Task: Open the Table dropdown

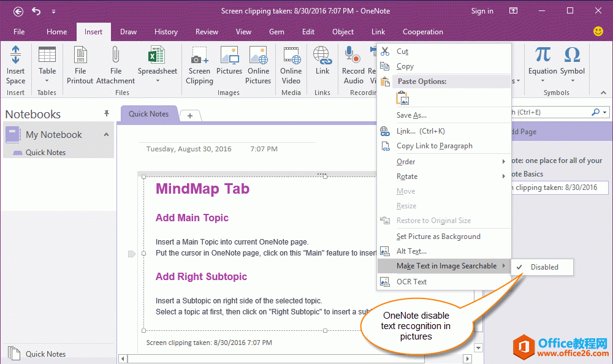Action: point(47,80)
